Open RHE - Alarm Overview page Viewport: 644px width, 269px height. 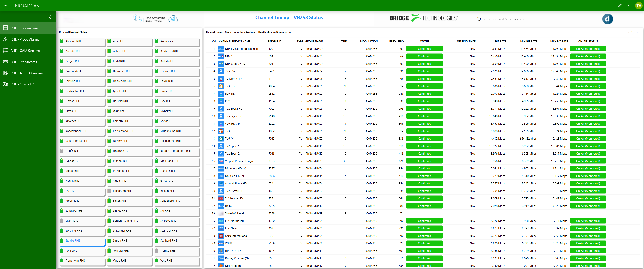pyautogui.click(x=28, y=73)
